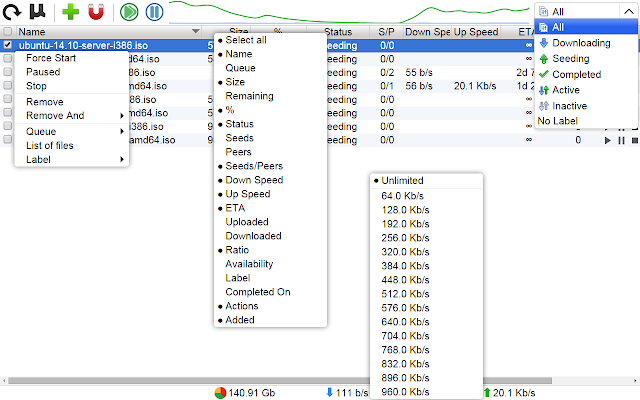Click the Seeding green arrow icon in filter list

pos(544,59)
